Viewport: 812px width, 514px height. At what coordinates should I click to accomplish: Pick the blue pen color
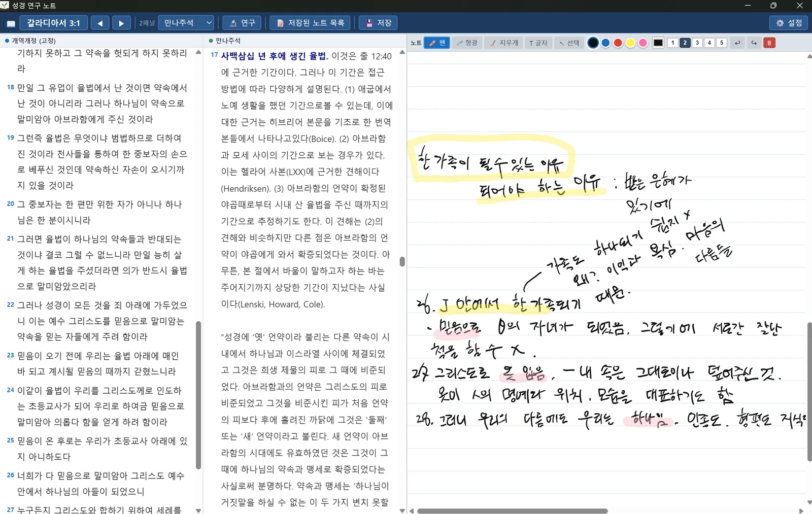click(605, 43)
